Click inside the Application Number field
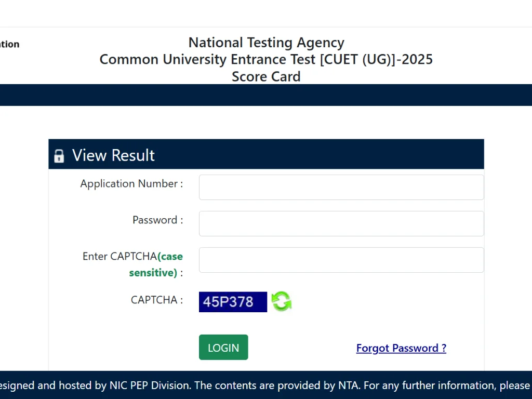The height and width of the screenshot is (399, 532). point(341,187)
